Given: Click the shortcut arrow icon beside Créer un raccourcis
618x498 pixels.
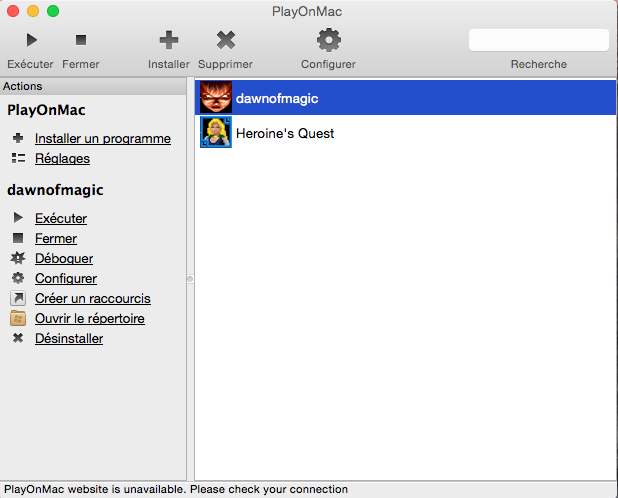Looking at the screenshot, I should pyautogui.click(x=18, y=298).
